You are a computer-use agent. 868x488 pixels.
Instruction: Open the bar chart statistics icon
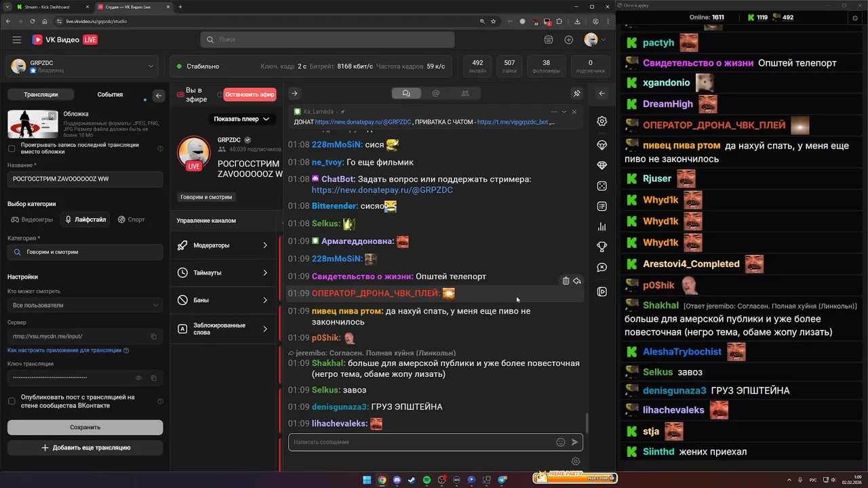pyautogui.click(x=601, y=226)
